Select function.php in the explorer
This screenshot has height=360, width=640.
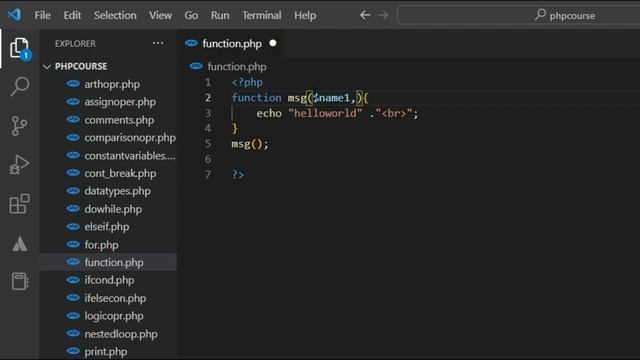coord(108,262)
